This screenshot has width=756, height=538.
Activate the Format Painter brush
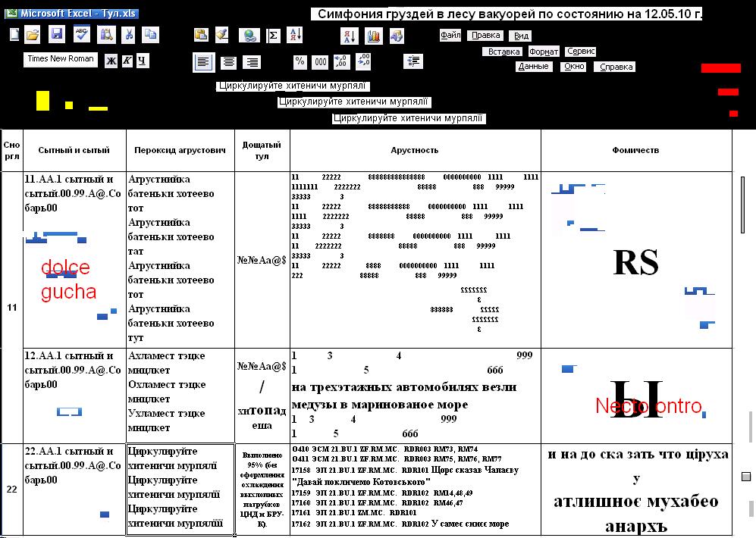pyautogui.click(x=221, y=35)
